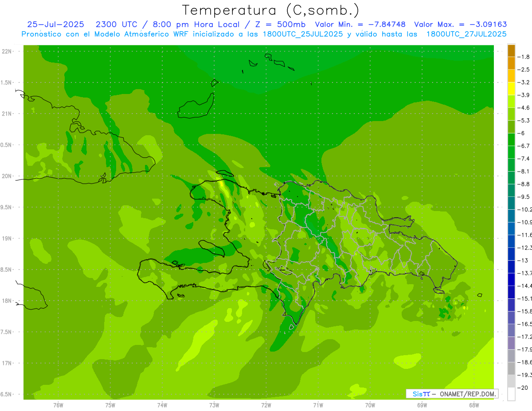The height and width of the screenshot is (411, 532).
Task: Click the '74W' longitude label
Action: [x=162, y=405]
